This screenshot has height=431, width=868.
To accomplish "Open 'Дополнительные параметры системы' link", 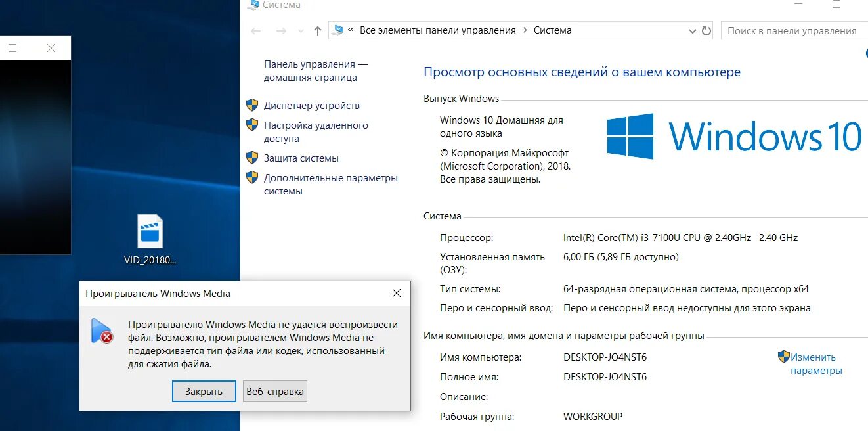I will point(331,185).
